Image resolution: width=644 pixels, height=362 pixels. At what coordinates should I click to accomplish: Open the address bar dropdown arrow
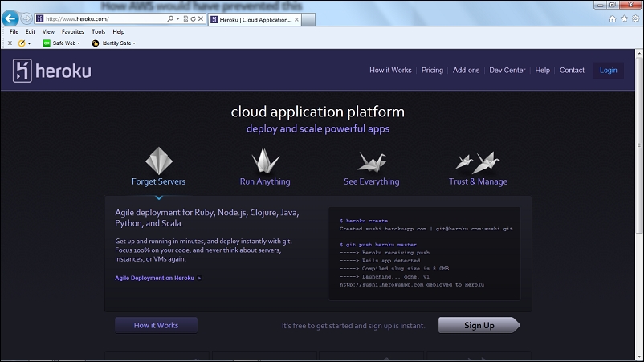(177, 19)
